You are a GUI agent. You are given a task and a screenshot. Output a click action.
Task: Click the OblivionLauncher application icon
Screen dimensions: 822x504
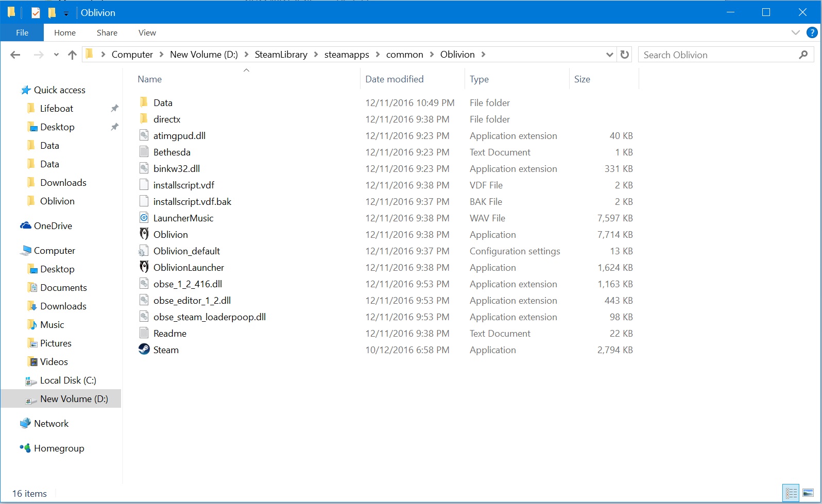coord(144,267)
